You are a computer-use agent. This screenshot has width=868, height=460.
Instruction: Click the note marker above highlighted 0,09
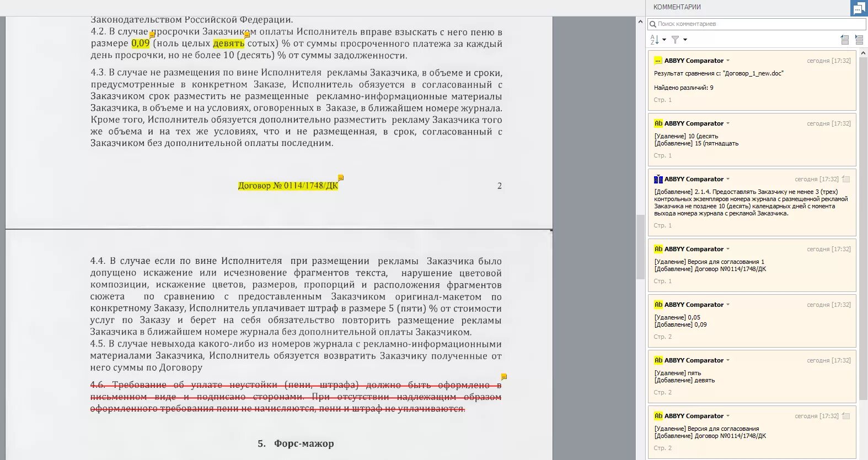coord(152,35)
